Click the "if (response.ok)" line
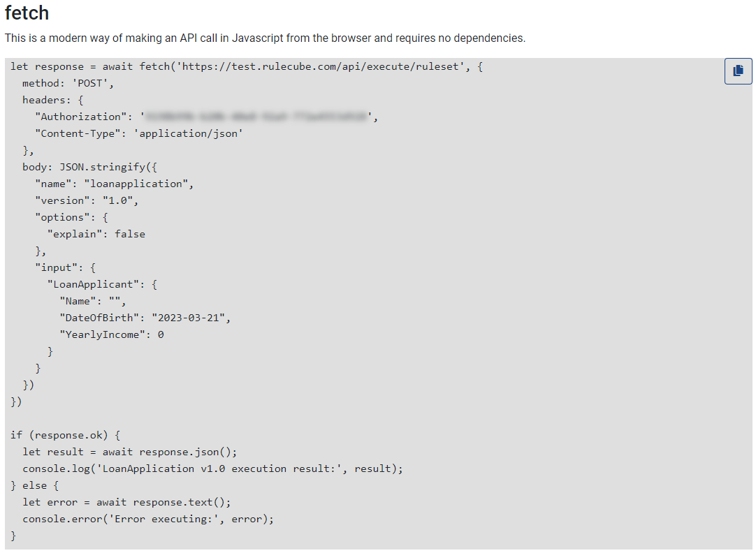The height and width of the screenshot is (553, 756). tap(65, 435)
